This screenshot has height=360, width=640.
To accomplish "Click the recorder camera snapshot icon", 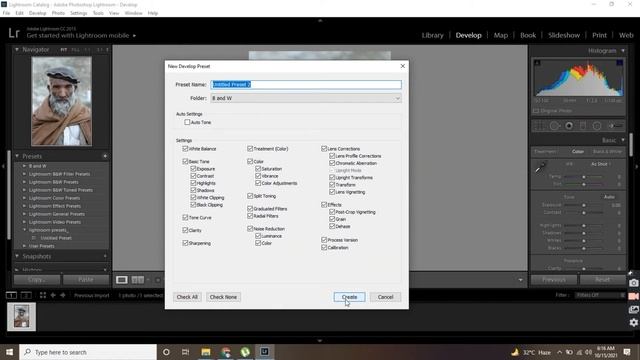I will pyautogui.click(x=633, y=282).
